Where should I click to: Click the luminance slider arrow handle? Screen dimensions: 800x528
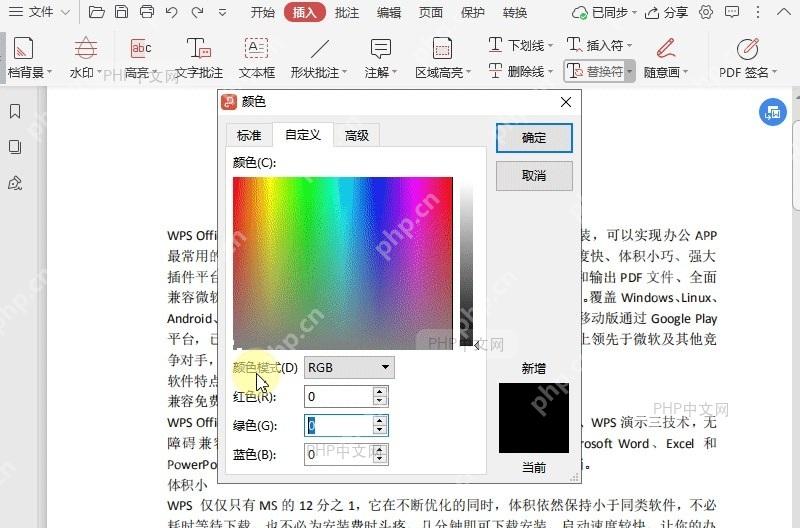[477, 345]
